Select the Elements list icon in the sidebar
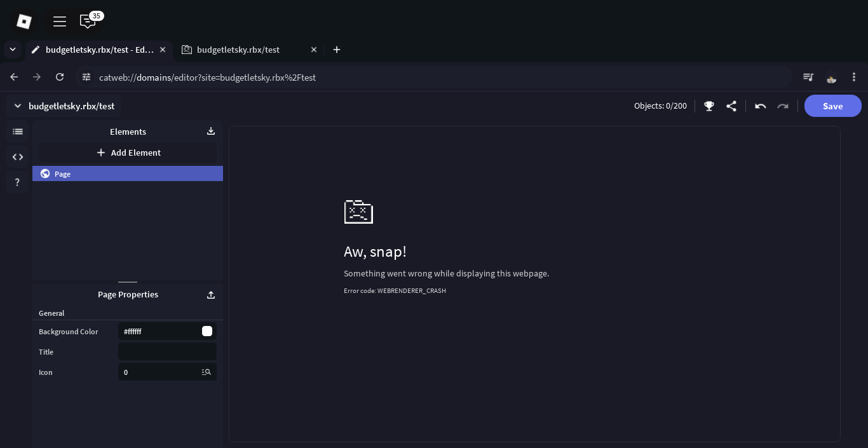This screenshot has height=448, width=868. pyautogui.click(x=17, y=131)
